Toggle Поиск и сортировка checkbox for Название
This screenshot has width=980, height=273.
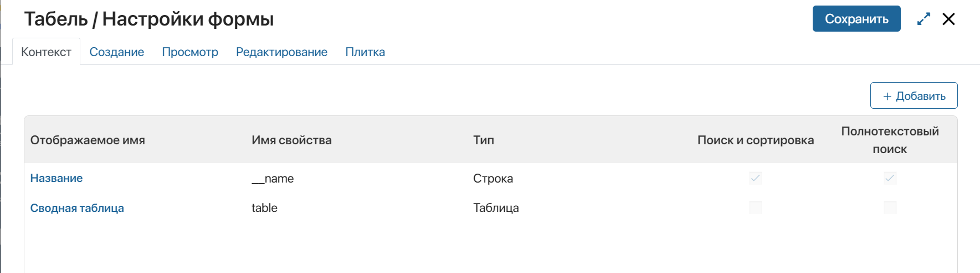(x=755, y=178)
